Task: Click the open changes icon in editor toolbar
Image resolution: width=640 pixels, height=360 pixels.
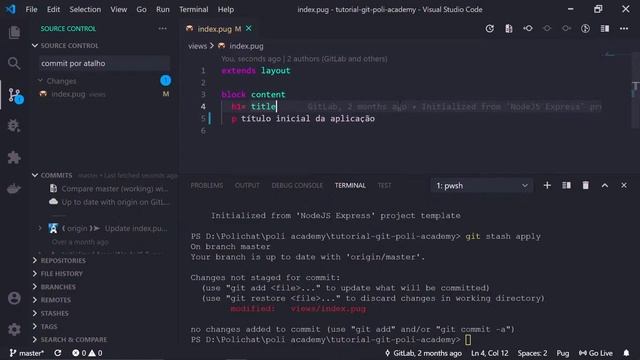Action: pyautogui.click(x=509, y=29)
